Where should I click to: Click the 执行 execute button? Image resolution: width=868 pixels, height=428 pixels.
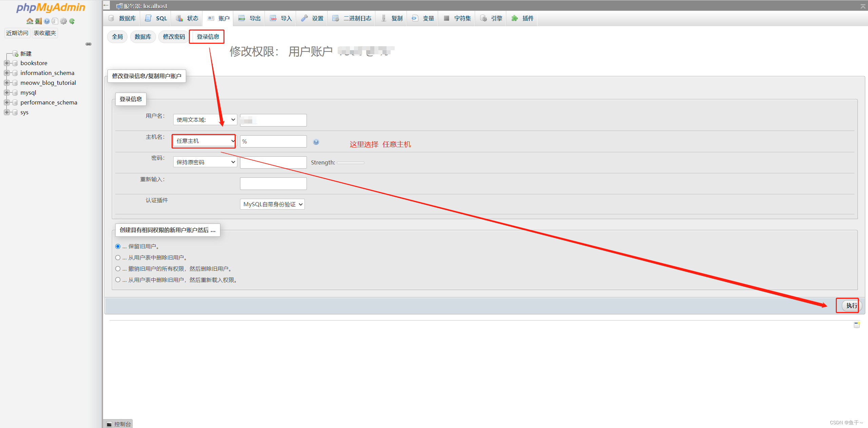[851, 305]
